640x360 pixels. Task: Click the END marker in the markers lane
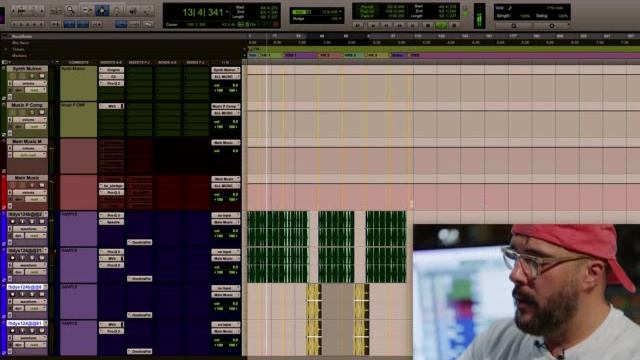coord(415,55)
